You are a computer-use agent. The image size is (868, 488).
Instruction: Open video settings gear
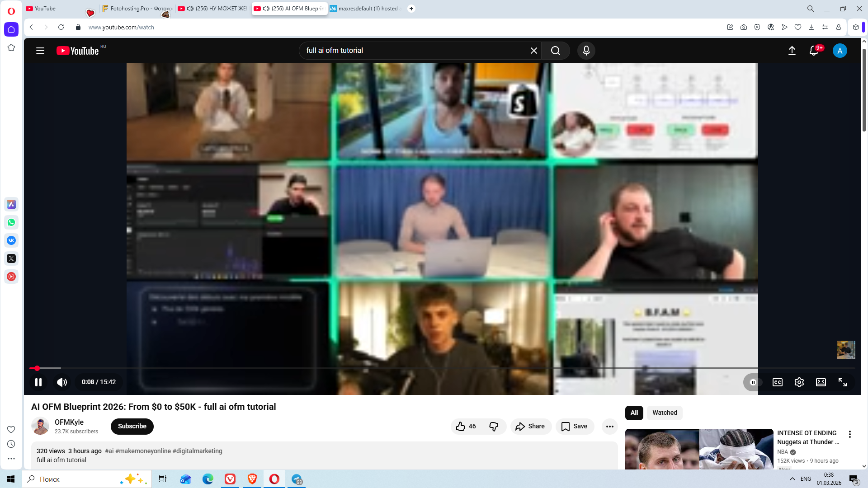click(799, 382)
